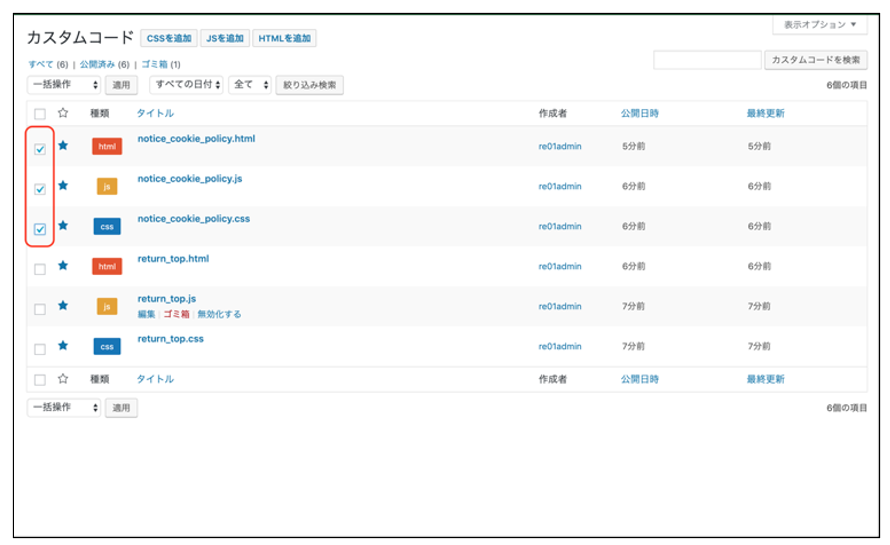Toggle star for notice_cookie_policy.js row
Viewport: 890px width, 545px height.
click(63, 185)
